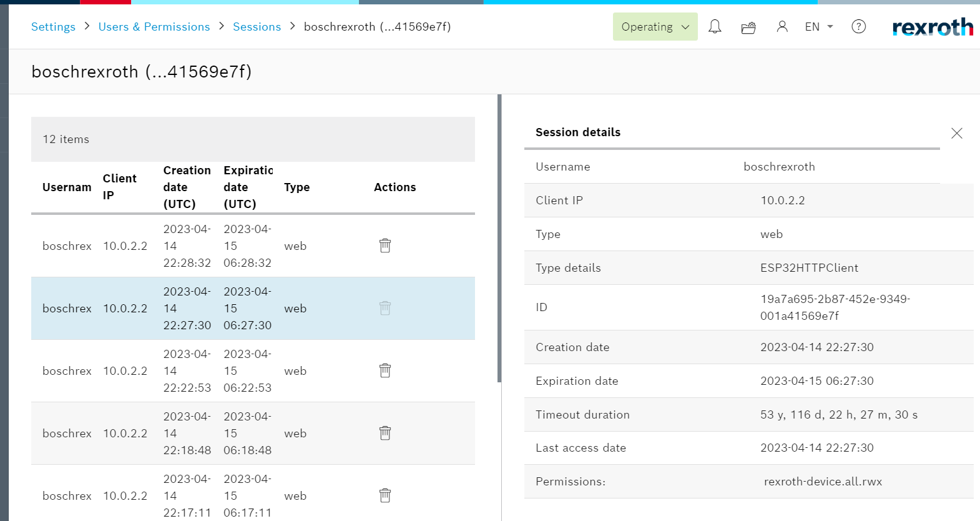The height and width of the screenshot is (521, 980).
Task: Sort by Client IP column header
Action: [x=120, y=187]
